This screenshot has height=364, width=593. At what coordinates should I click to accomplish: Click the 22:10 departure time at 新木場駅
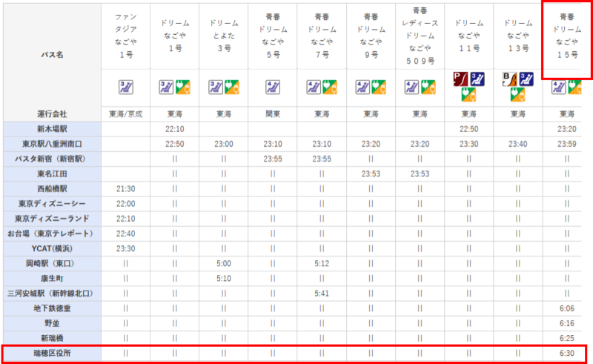(174, 128)
